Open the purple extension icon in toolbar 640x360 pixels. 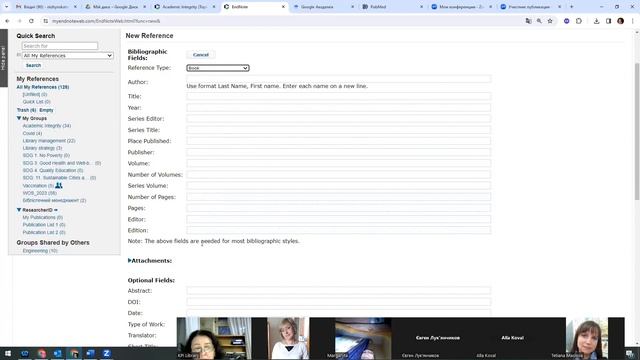pyautogui.click(x=567, y=21)
